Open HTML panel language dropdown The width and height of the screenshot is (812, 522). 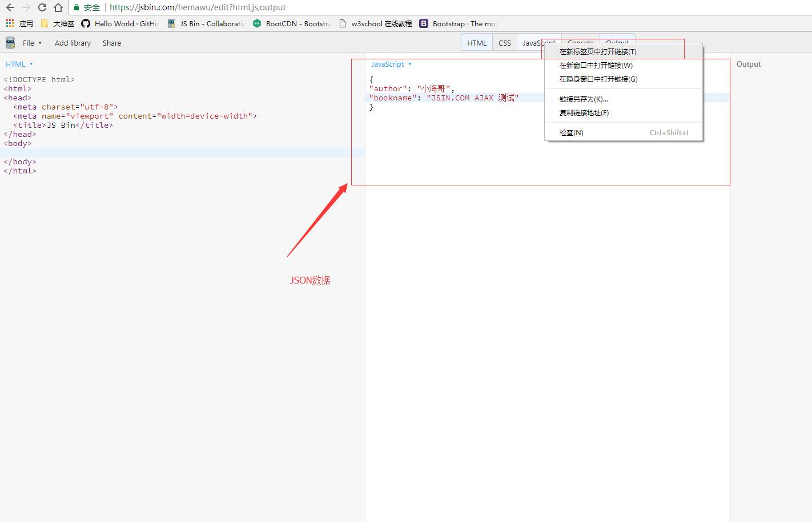tap(19, 64)
